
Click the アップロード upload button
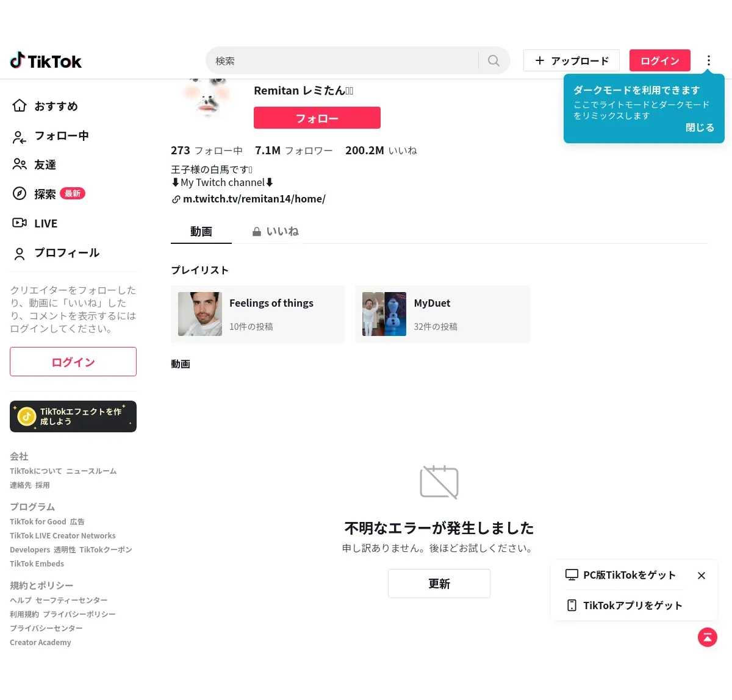pyautogui.click(x=572, y=61)
